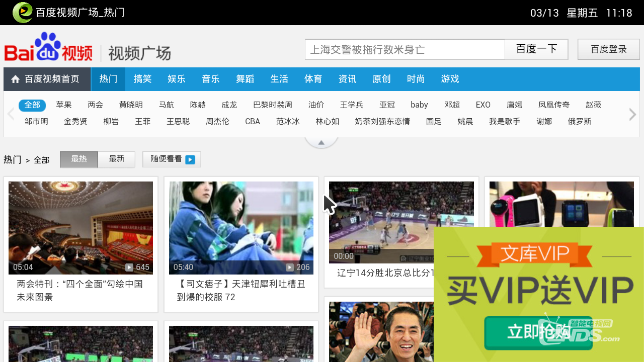Select the 王思聪 tag
This screenshot has height=362, width=644.
178,121
